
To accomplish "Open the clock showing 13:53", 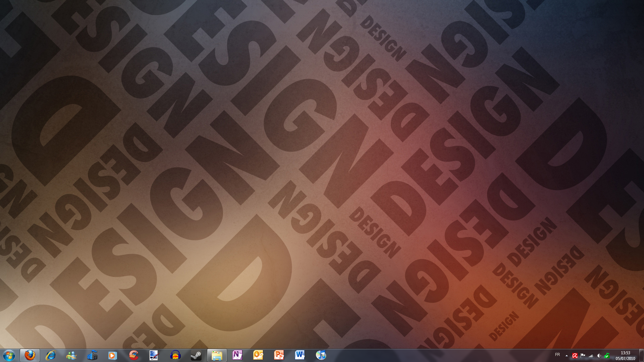I will click(625, 356).
